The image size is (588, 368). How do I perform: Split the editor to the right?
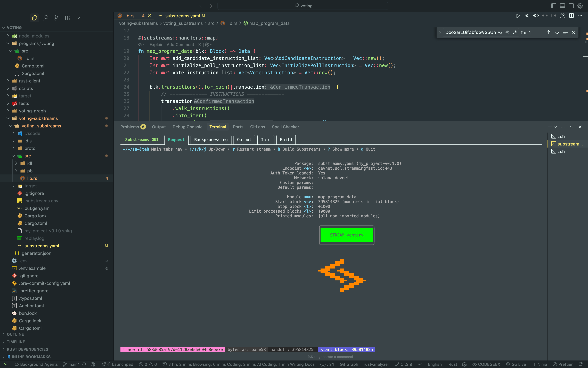tap(571, 16)
